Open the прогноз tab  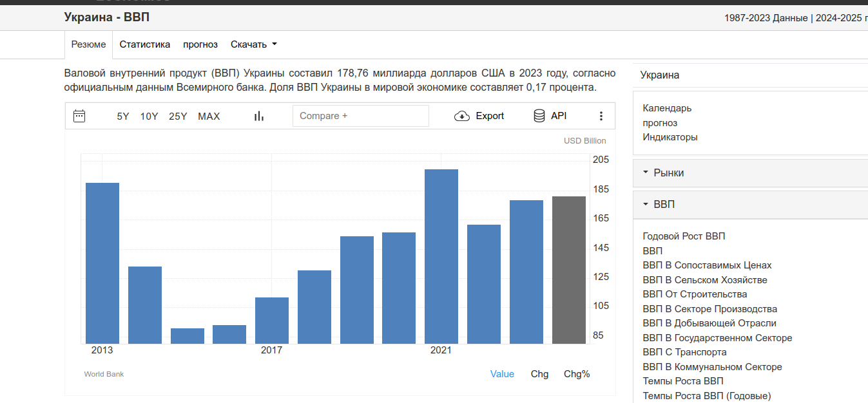(x=200, y=44)
